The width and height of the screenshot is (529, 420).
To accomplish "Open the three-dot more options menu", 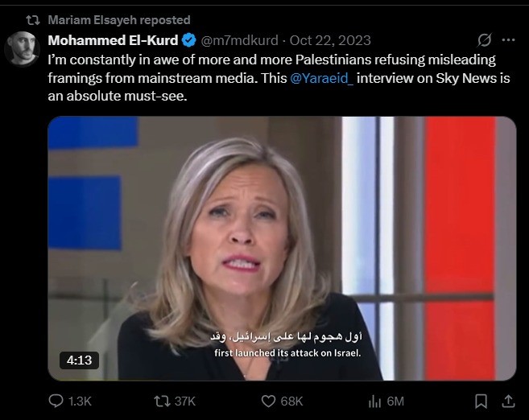I will (x=508, y=39).
